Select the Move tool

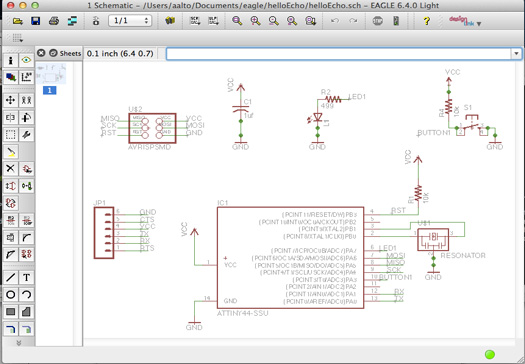point(10,100)
